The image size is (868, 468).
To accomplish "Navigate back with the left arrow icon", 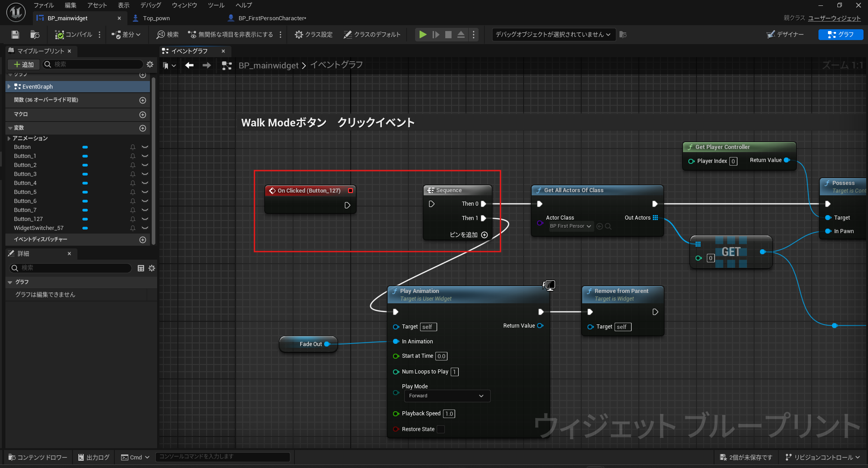I will coord(190,65).
